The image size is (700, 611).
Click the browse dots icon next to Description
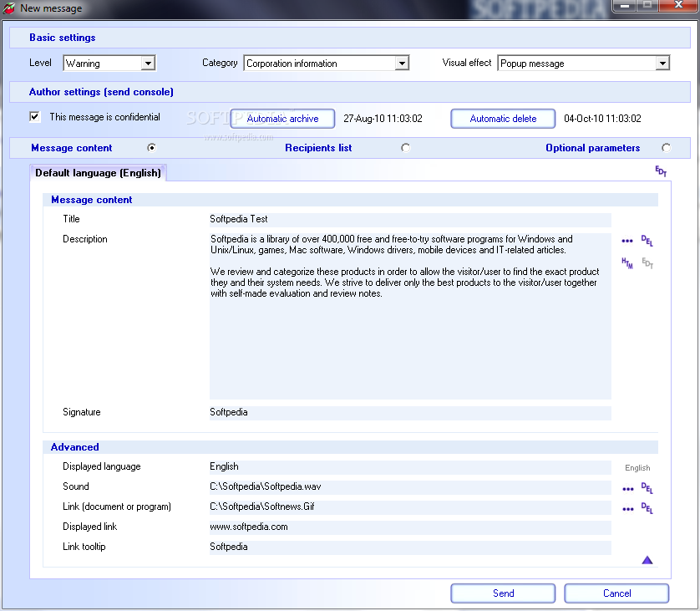[626, 242]
